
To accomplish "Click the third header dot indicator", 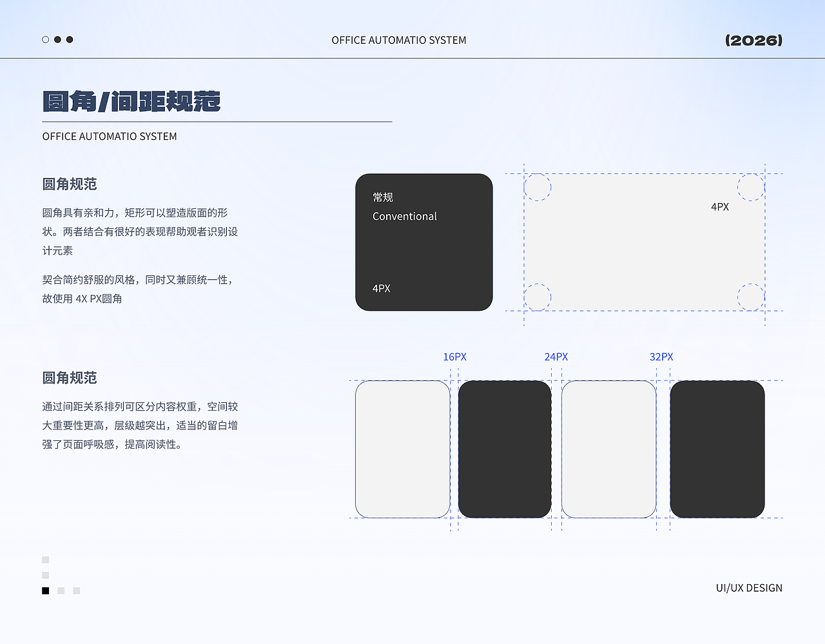I will [69, 39].
